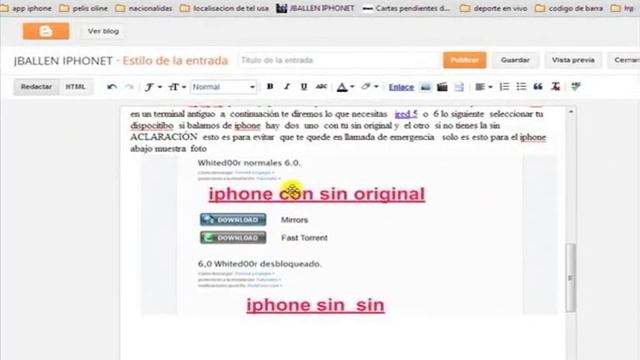The width and height of the screenshot is (640, 360).
Task: Apply strikethrough formatting
Action: click(321, 87)
